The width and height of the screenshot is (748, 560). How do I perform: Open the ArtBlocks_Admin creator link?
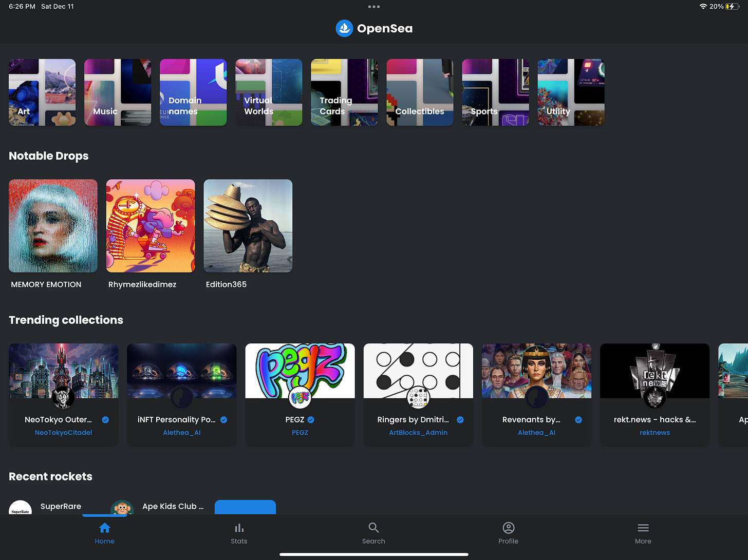click(418, 433)
